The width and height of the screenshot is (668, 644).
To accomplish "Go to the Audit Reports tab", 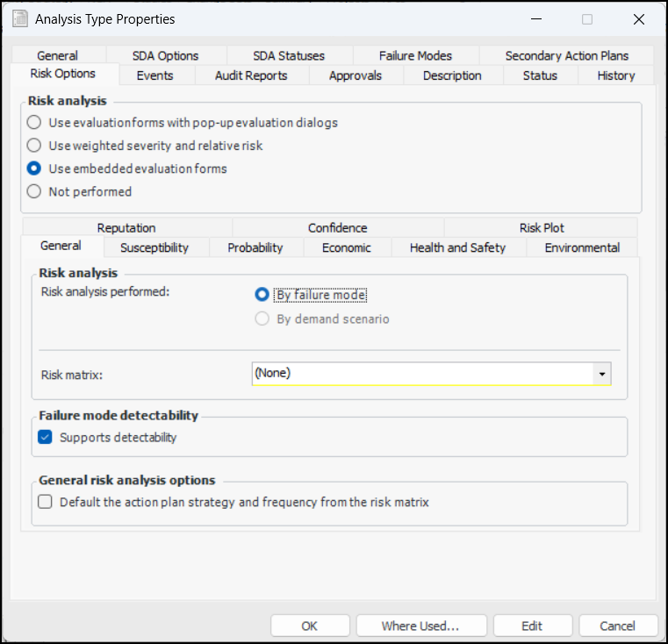I will point(251,75).
